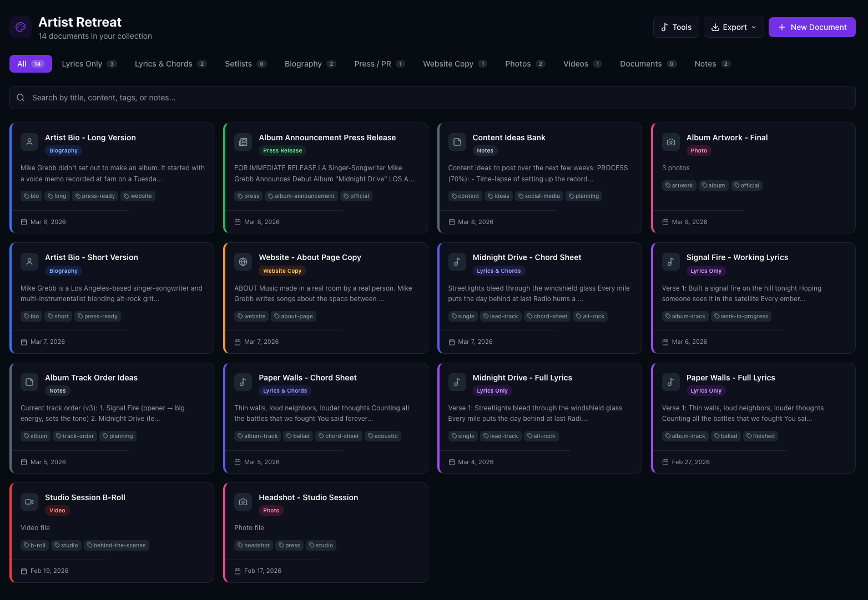Click the 'press-ready' tag on Artist Bio - Short Version
This screenshot has width=868, height=600.
click(98, 317)
